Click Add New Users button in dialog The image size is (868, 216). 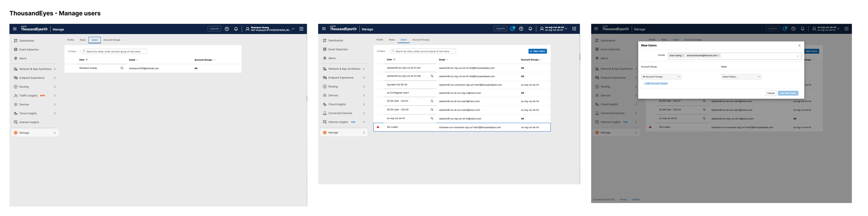pos(788,93)
